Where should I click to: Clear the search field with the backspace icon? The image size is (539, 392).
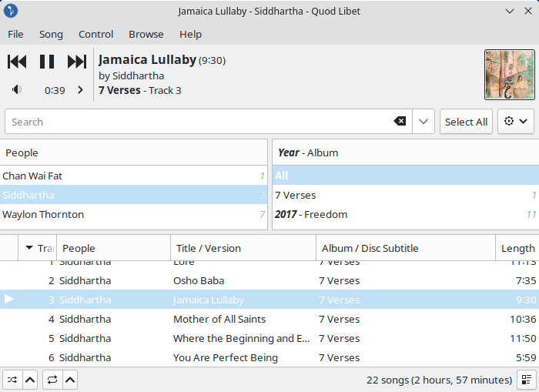[400, 121]
